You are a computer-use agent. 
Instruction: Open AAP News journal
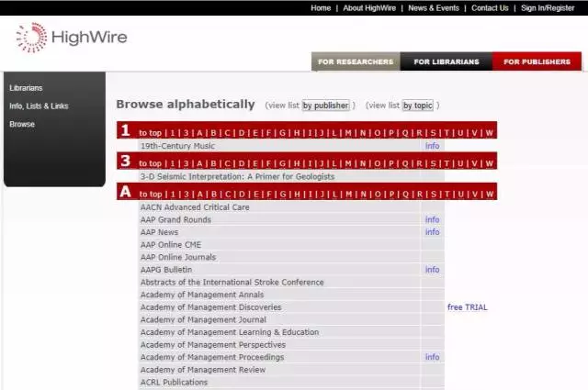[159, 232]
